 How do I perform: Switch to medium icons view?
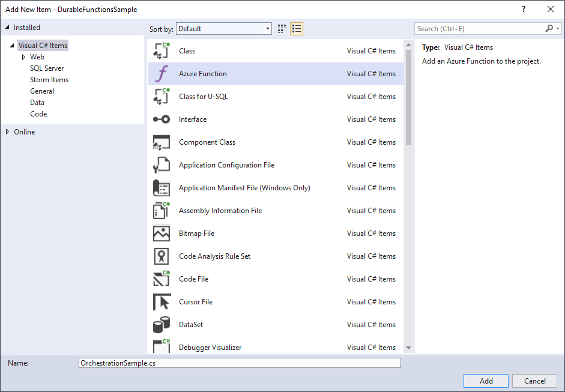[281, 28]
